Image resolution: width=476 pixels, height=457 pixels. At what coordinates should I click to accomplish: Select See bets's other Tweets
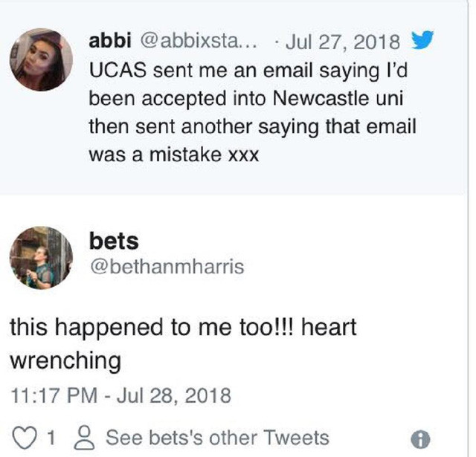(x=217, y=437)
